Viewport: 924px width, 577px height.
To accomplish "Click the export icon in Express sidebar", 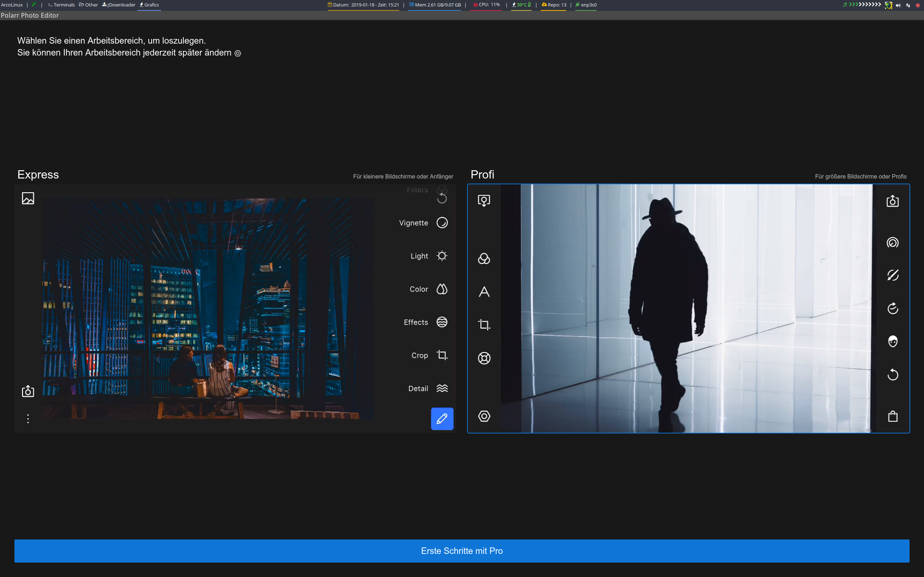I will (x=28, y=391).
